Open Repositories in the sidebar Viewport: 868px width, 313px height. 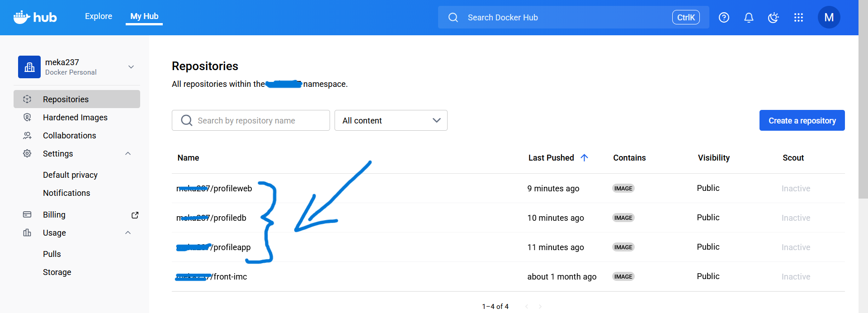click(x=77, y=99)
